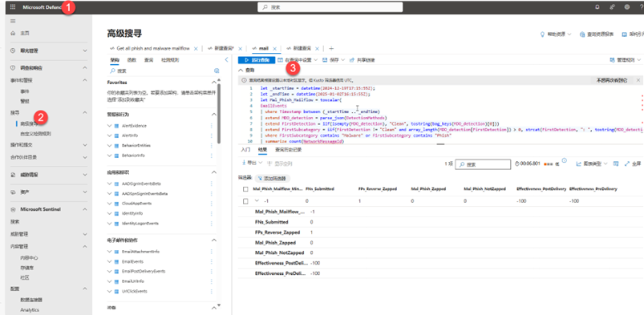Image resolution: width=644 pixels, height=315 pixels.
Task: Go to 高级搜寻 in left navigation
Action: [29, 123]
